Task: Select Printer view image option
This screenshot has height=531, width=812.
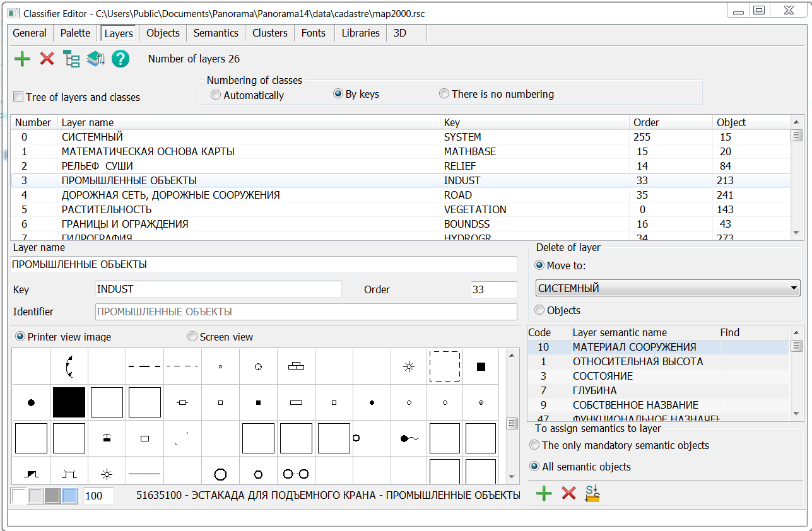Action: 20,337
